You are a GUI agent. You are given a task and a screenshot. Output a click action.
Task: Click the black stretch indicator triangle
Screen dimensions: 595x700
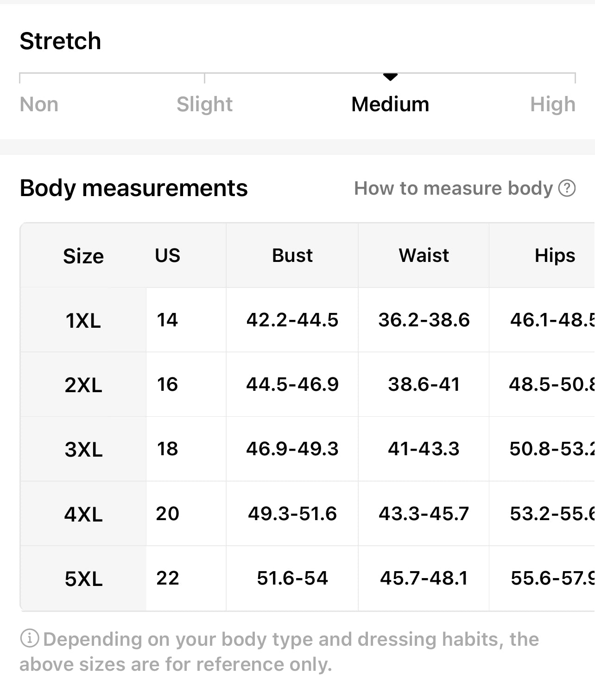(390, 77)
